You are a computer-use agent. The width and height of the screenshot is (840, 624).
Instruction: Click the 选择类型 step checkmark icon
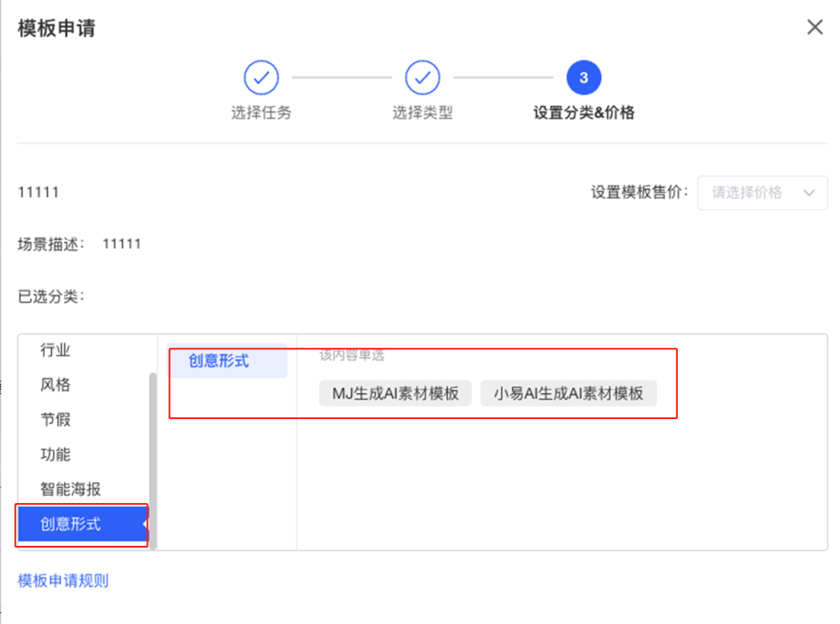point(423,77)
